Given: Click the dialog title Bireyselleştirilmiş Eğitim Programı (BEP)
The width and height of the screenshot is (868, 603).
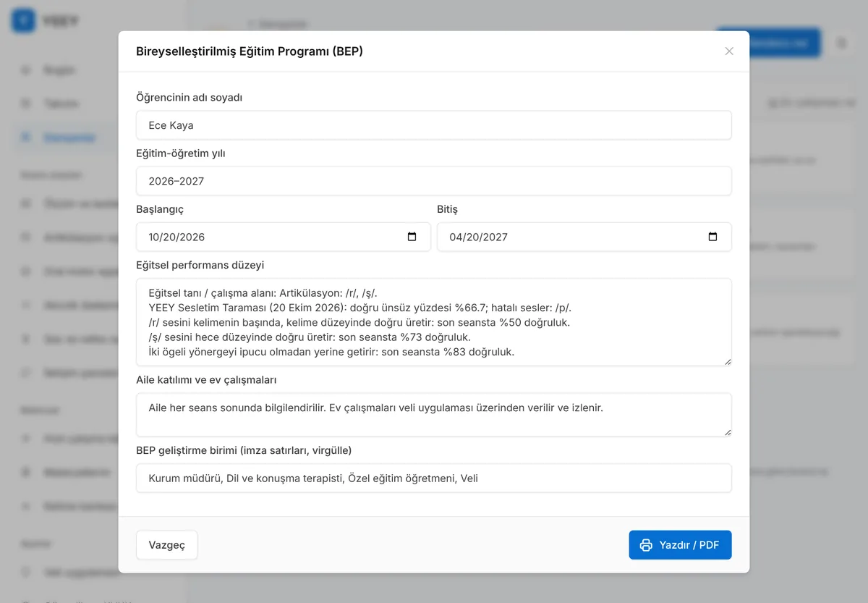Looking at the screenshot, I should click(x=250, y=51).
